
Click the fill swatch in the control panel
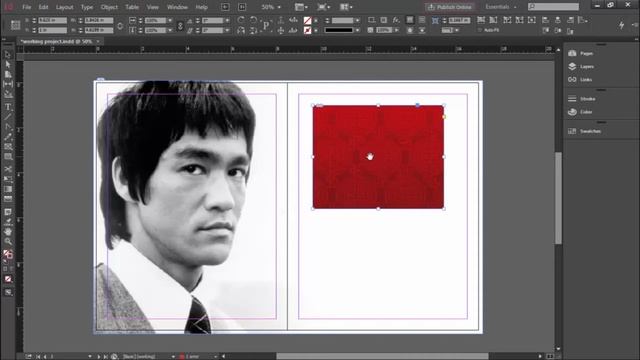tap(307, 20)
